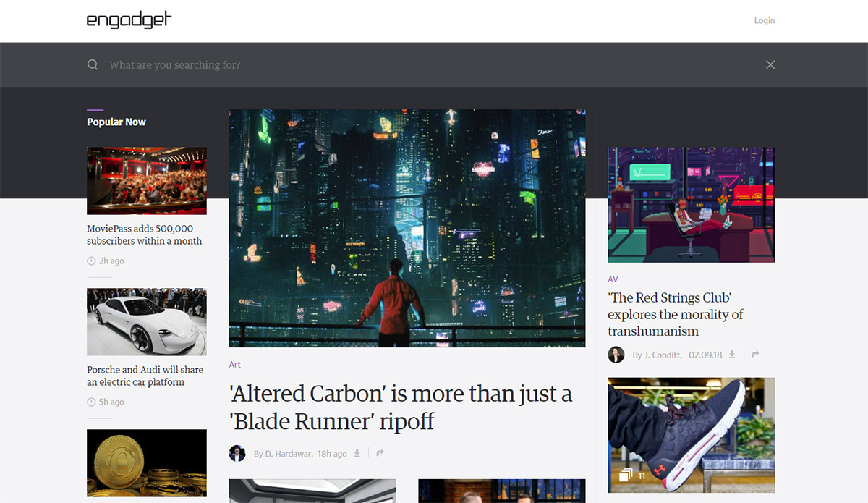This screenshot has height=503, width=868.
Task: Read 'MoviePass adds 500,000 subscribers' story
Action: coord(145,234)
